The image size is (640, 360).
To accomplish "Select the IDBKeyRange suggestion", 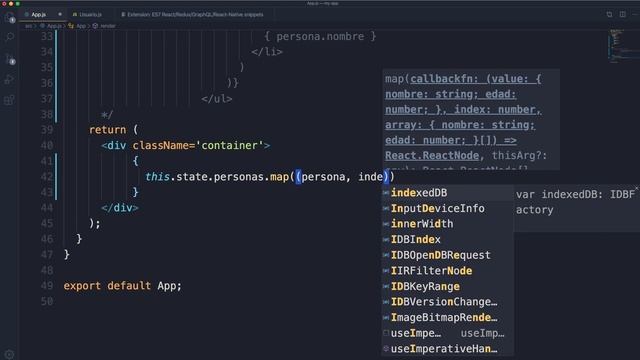I will tap(447, 286).
